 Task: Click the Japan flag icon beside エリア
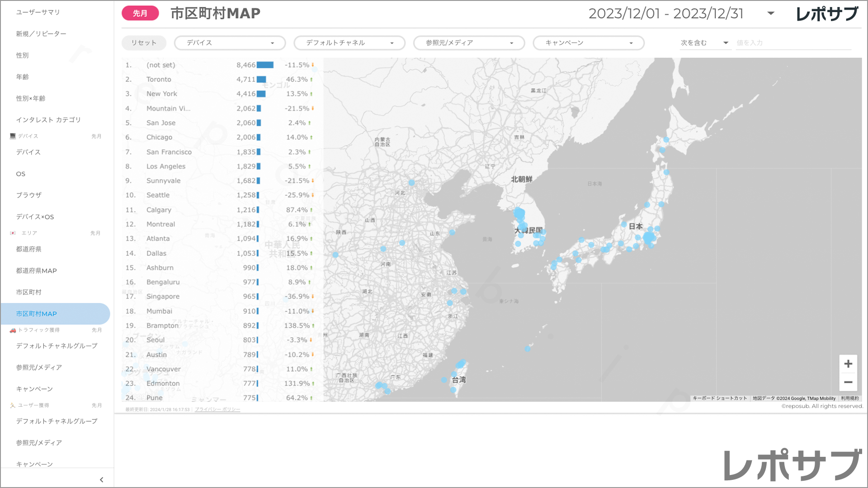(x=13, y=233)
